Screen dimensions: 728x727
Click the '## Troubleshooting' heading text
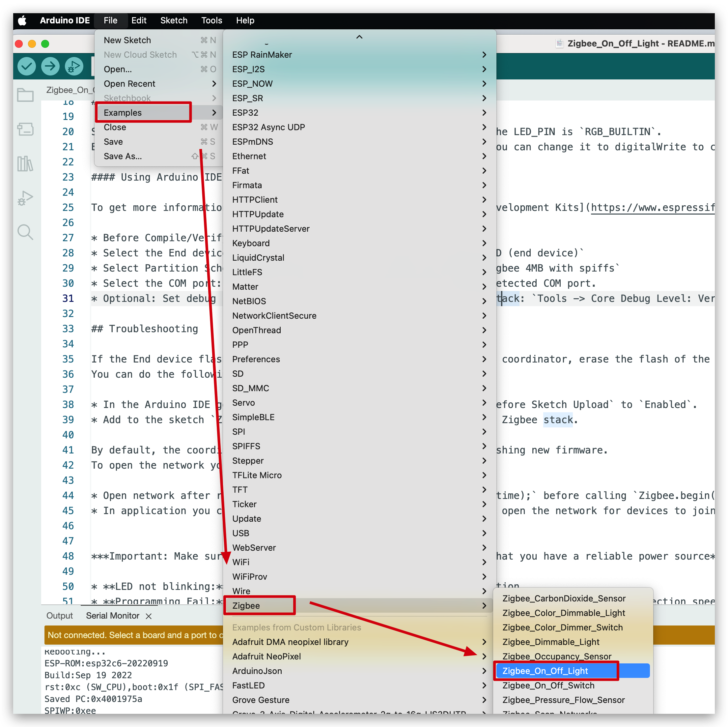coord(145,329)
